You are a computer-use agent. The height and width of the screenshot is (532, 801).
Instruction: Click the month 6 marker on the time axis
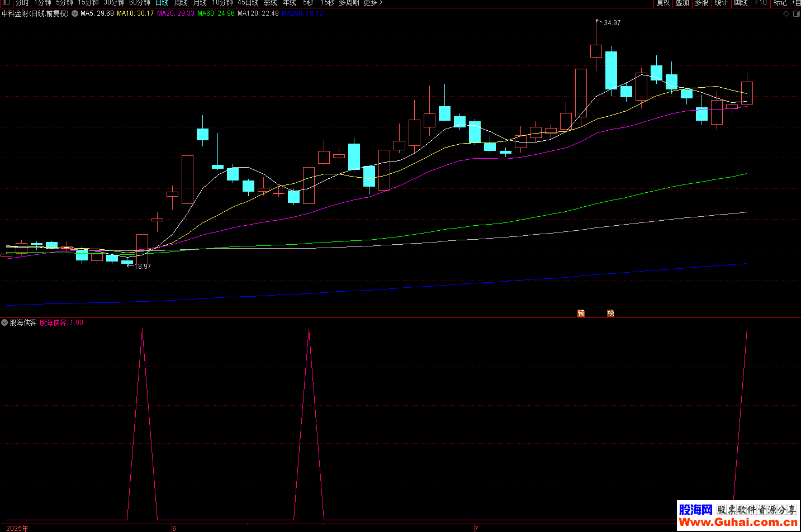click(x=174, y=528)
